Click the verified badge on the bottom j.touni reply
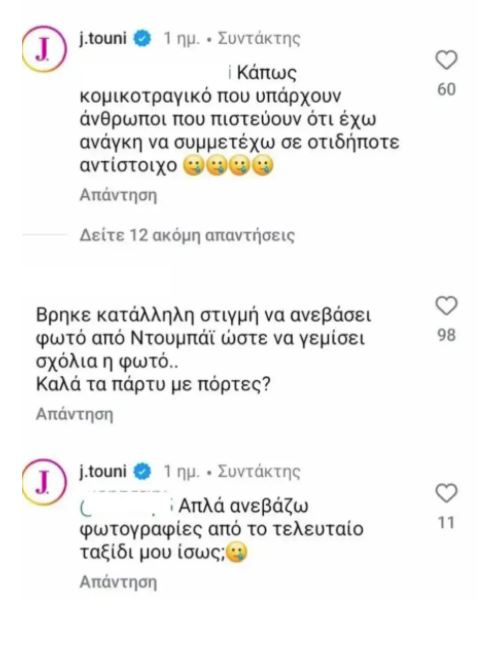 pyautogui.click(x=142, y=471)
